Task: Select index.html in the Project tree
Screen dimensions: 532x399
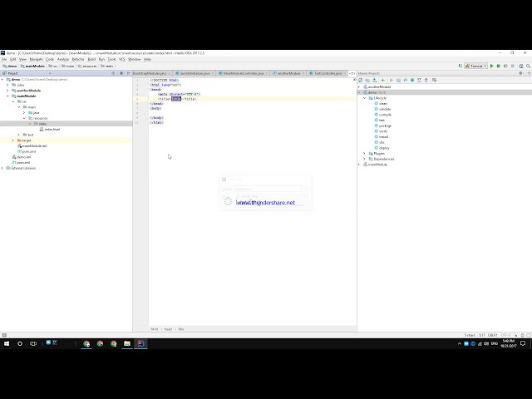Action: (x=50, y=130)
